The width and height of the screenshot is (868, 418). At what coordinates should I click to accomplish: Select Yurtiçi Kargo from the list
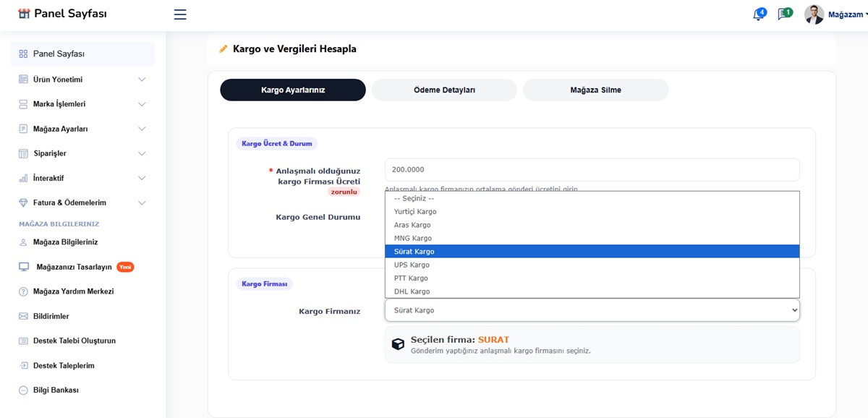(415, 212)
